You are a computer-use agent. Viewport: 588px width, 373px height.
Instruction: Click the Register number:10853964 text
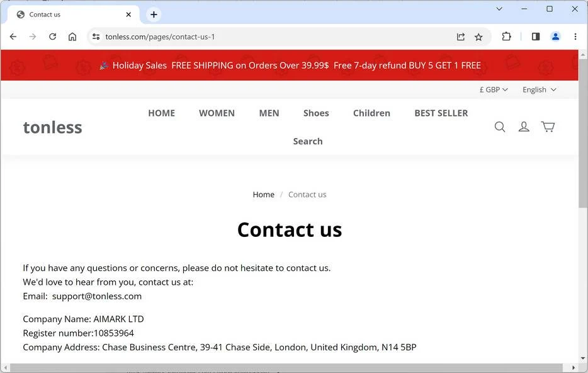[78, 333]
